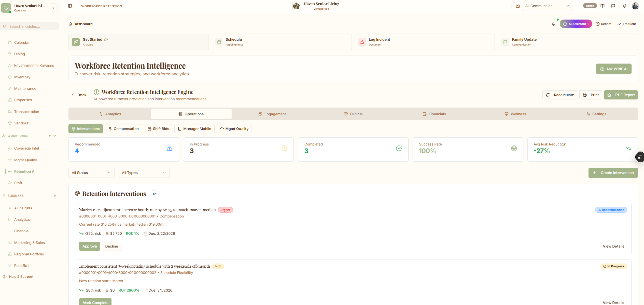Collapse the Workforce sidebar section

click(55, 136)
